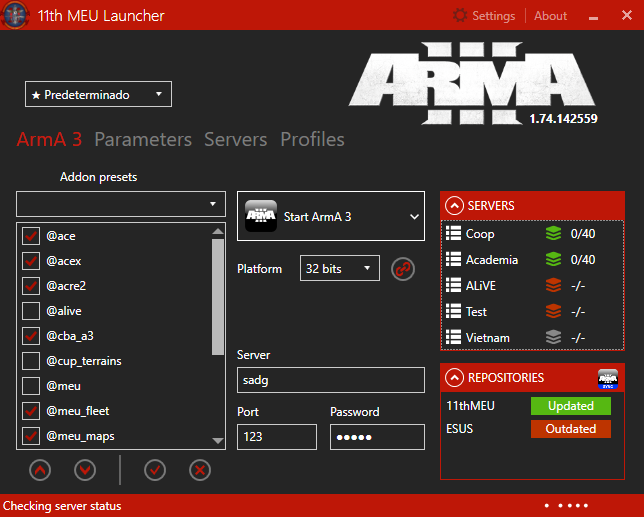644x517 pixels.
Task: Uncheck the @meu_maps addon
Action: pyautogui.click(x=31, y=436)
